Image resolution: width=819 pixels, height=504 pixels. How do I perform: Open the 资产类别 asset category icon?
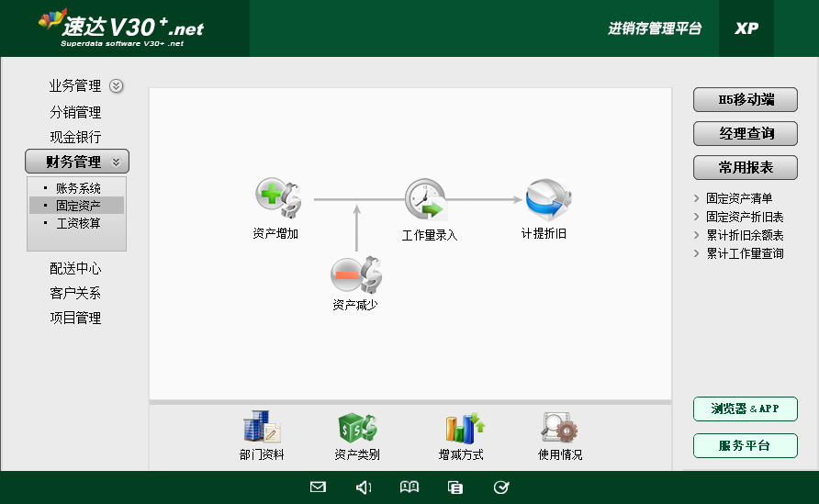click(356, 428)
